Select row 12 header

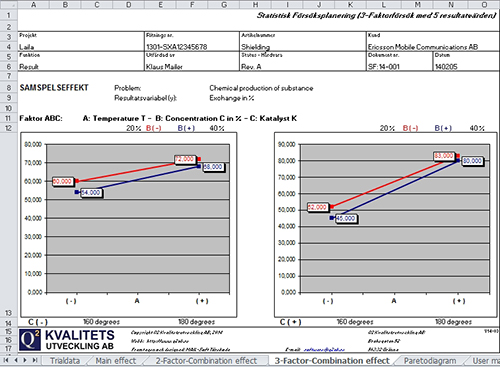tap(9, 128)
